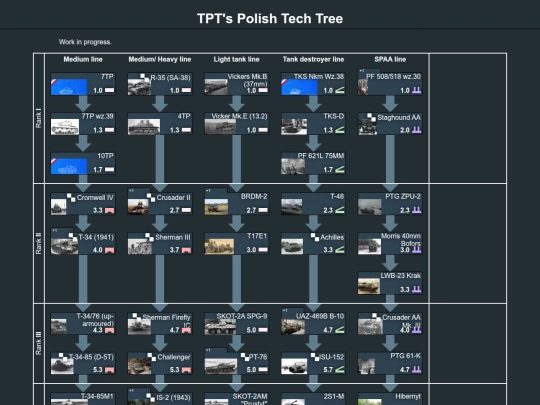Viewport: 540px width, 405px height.
Task: Click the BRDM-2 vehicle photo
Action: [x=216, y=207]
